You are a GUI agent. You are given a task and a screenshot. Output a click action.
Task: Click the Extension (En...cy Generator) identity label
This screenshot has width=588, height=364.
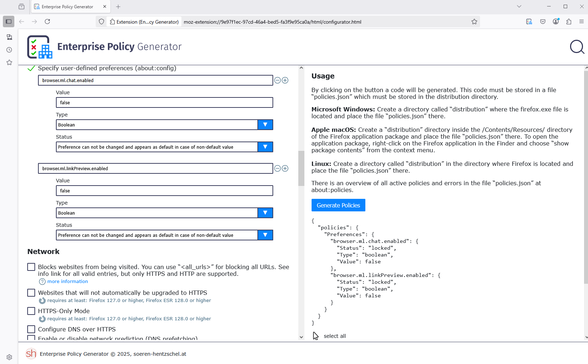144,22
